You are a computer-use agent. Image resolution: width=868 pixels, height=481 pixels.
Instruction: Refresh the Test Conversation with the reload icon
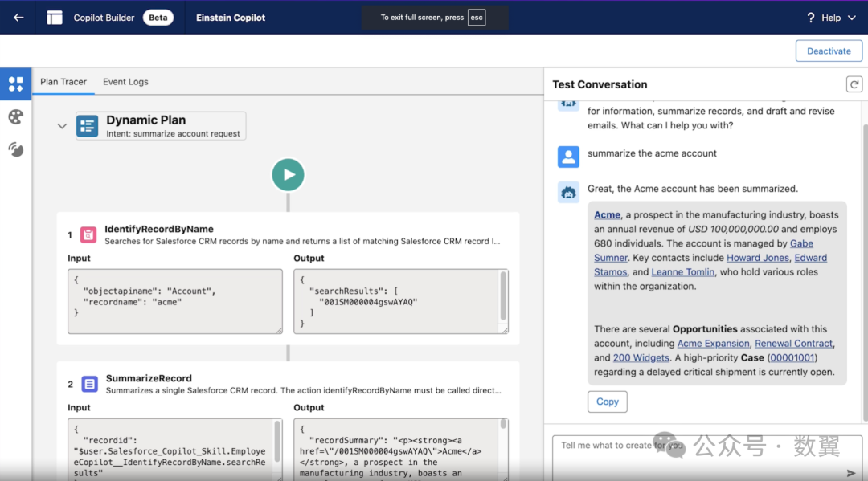[854, 84]
